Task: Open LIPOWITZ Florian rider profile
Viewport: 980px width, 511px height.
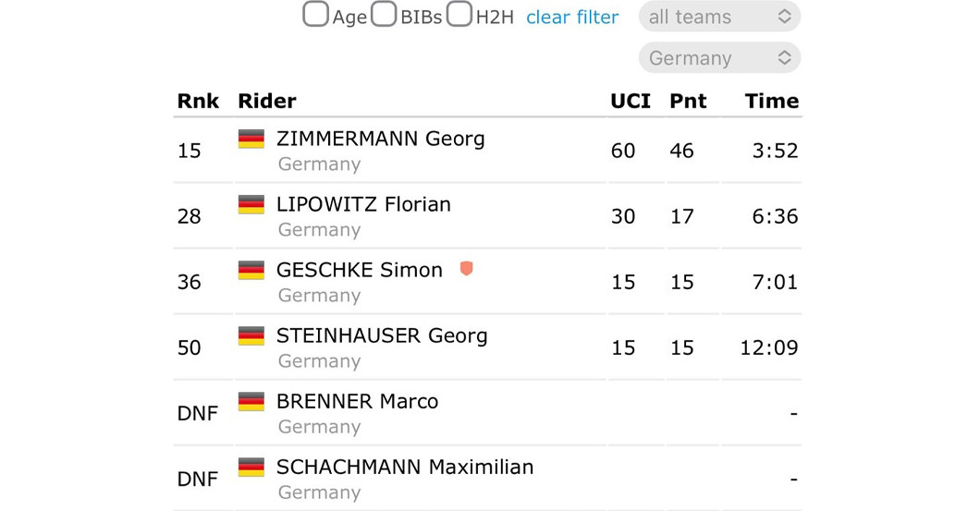Action: (x=363, y=204)
